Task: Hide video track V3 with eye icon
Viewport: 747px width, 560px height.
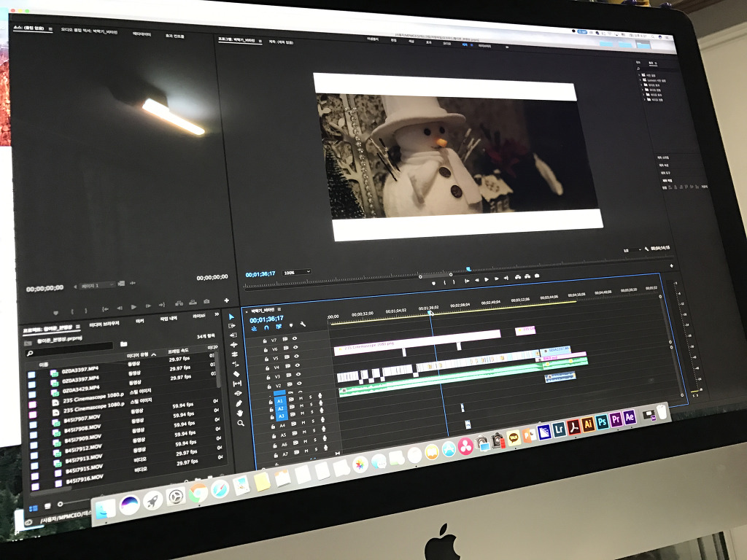Action: 298,375
